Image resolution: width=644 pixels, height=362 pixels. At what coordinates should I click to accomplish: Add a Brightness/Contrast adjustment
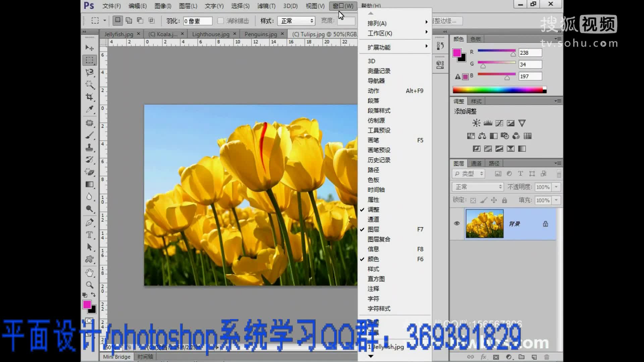476,123
